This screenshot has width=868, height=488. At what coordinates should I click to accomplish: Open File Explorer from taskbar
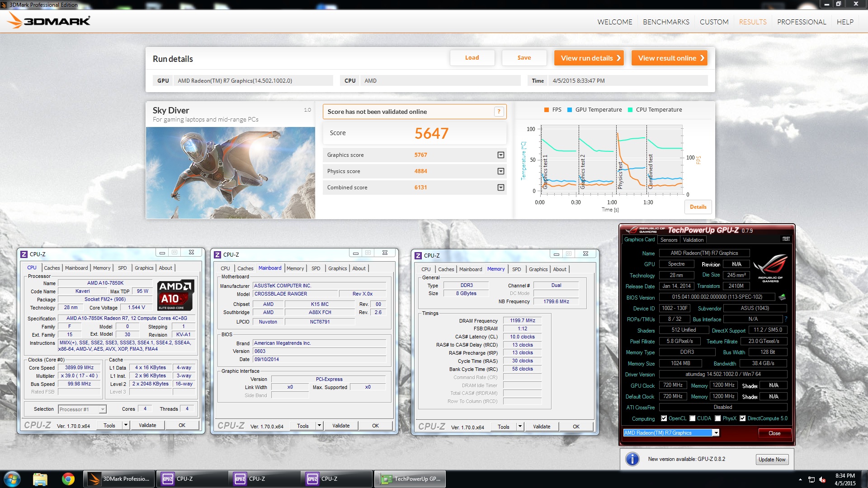[x=40, y=479]
